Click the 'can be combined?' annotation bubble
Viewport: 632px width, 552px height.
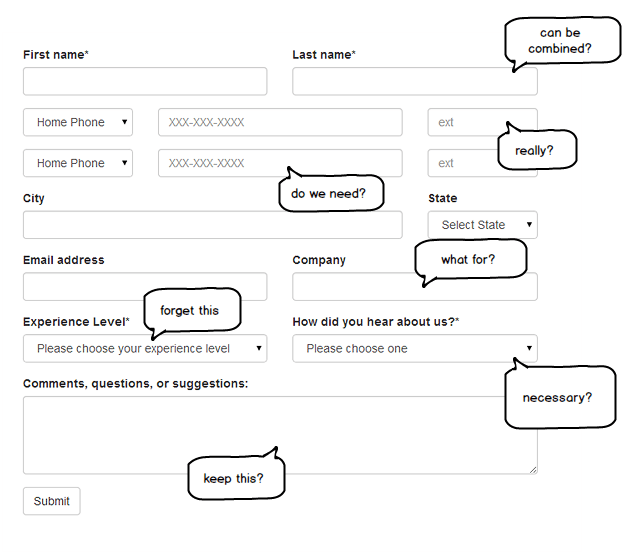pyautogui.click(x=559, y=41)
